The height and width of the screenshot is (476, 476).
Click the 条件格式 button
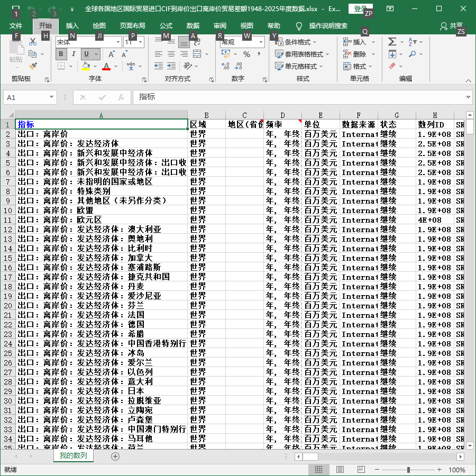point(296,42)
